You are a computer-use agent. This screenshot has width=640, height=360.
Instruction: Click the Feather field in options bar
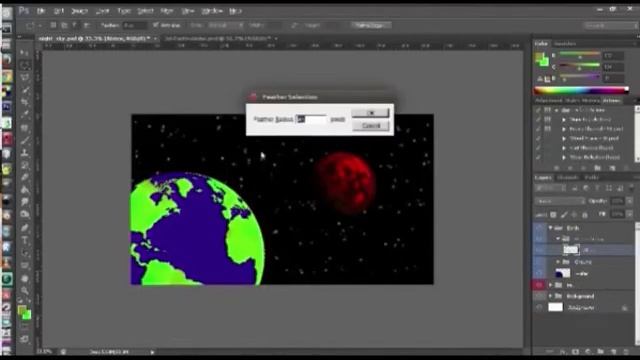(134, 25)
